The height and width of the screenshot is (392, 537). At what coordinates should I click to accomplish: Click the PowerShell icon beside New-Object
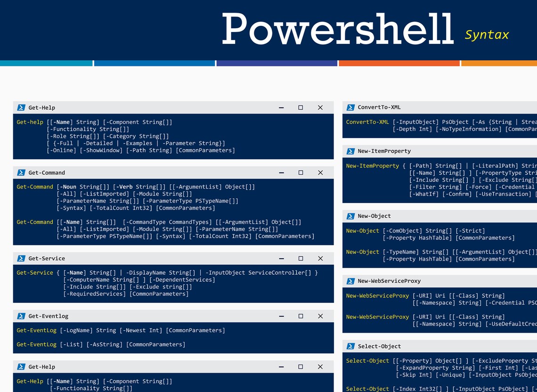click(x=350, y=216)
